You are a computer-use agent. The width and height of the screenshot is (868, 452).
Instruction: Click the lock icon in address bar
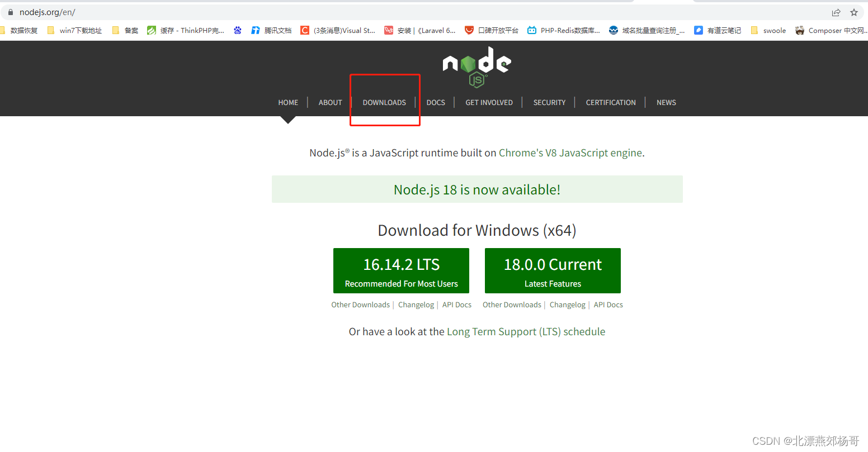pos(10,12)
